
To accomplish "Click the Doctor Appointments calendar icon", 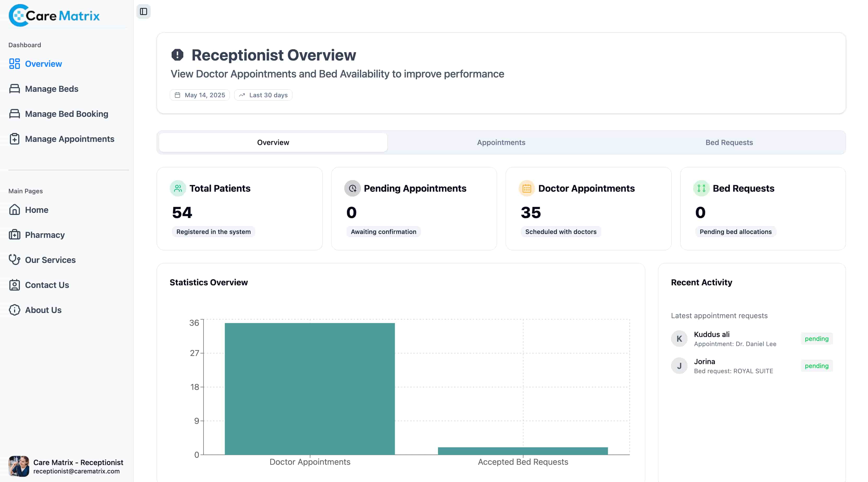I will [527, 188].
